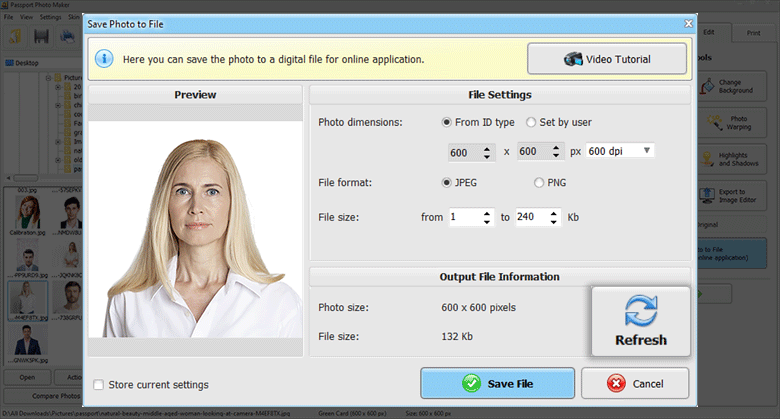Decrease the maximum file size with the down arrow

(553, 221)
